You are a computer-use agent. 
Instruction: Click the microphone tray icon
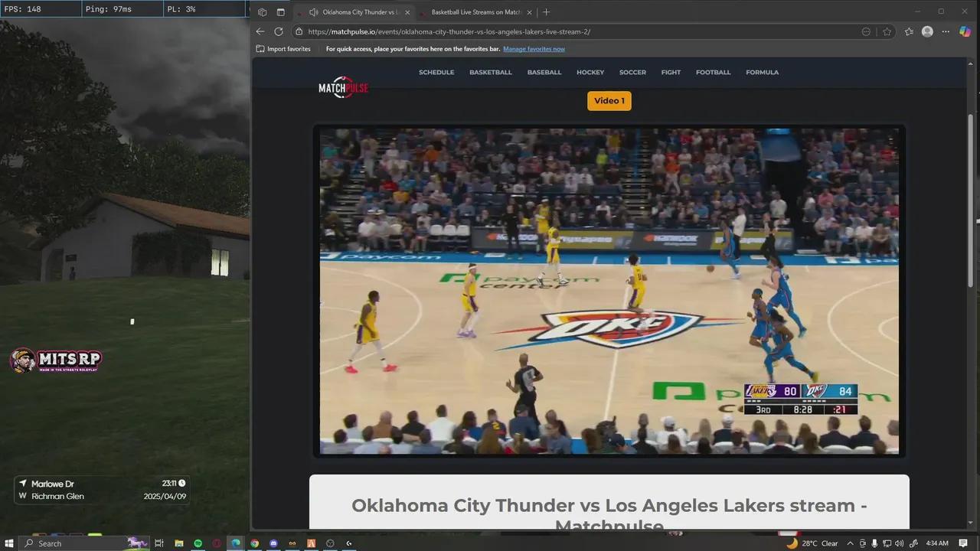(x=875, y=543)
